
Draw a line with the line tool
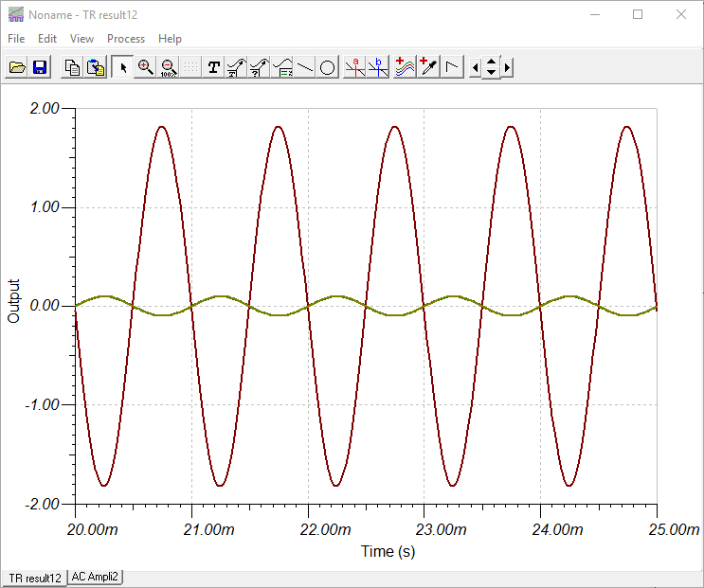tap(305, 67)
